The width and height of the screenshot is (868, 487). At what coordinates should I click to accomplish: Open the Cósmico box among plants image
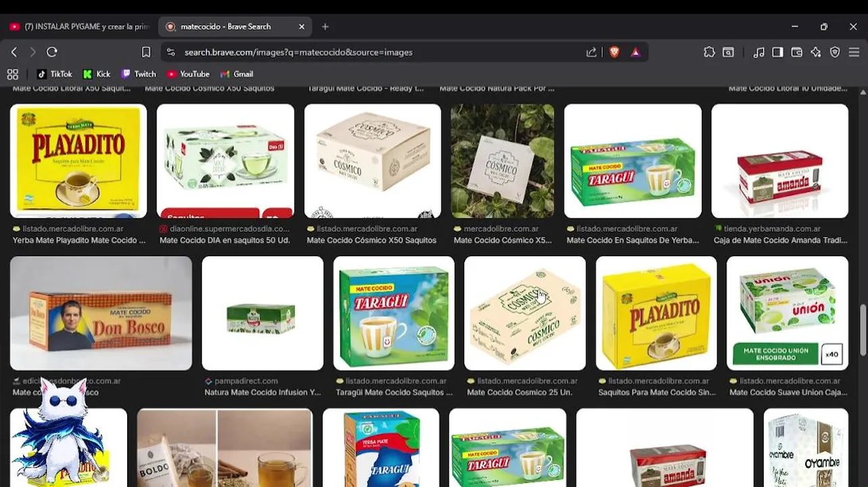(502, 161)
